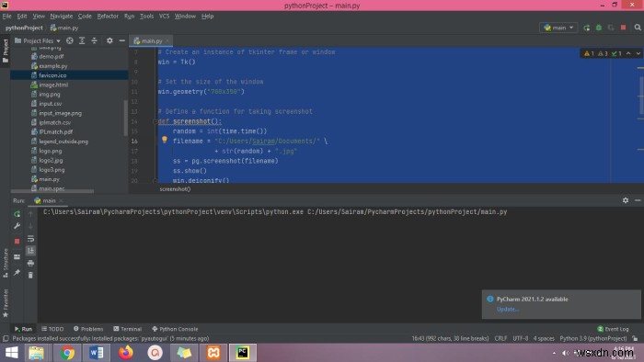644x362 pixels.
Task: Jump to the next highlighted error arrow
Action: 638,53
